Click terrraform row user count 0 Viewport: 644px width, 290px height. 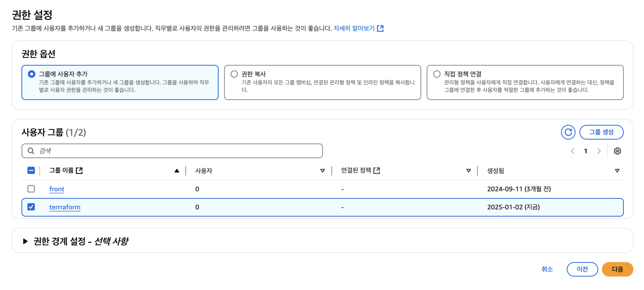[x=197, y=207]
